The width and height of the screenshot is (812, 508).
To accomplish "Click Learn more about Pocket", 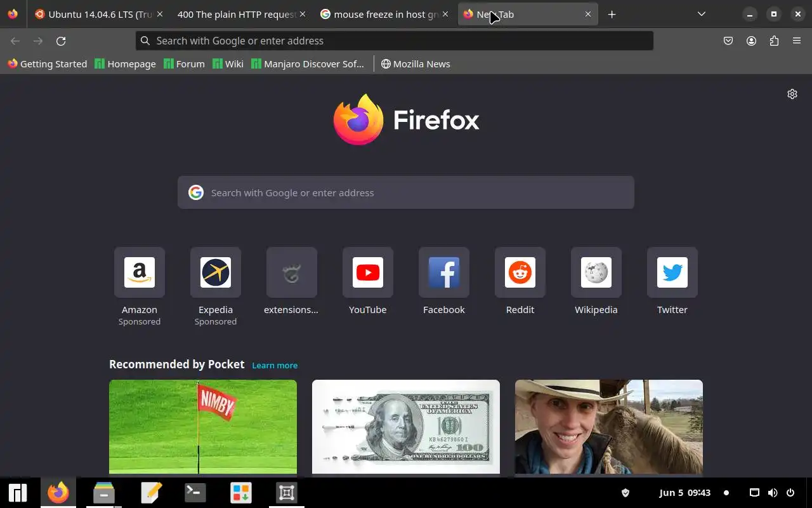I will [x=275, y=365].
